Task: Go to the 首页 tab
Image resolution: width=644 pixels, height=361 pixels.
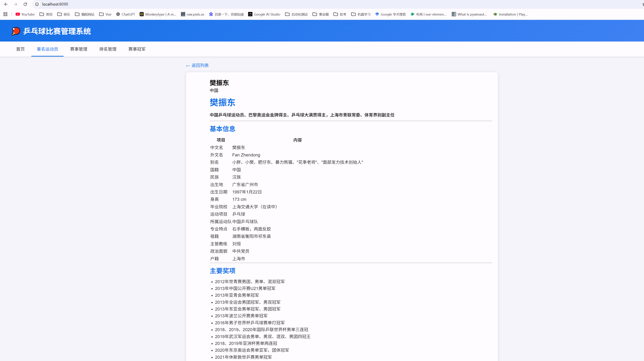Action: pos(20,49)
